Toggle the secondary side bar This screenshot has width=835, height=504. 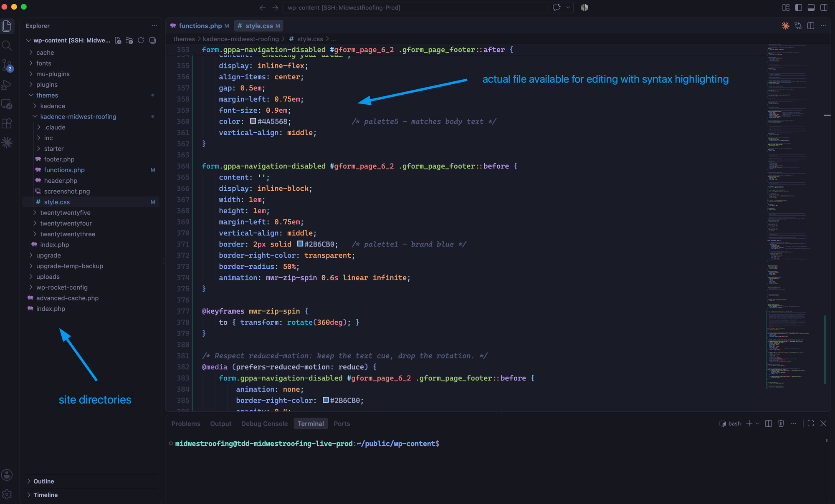824,8
